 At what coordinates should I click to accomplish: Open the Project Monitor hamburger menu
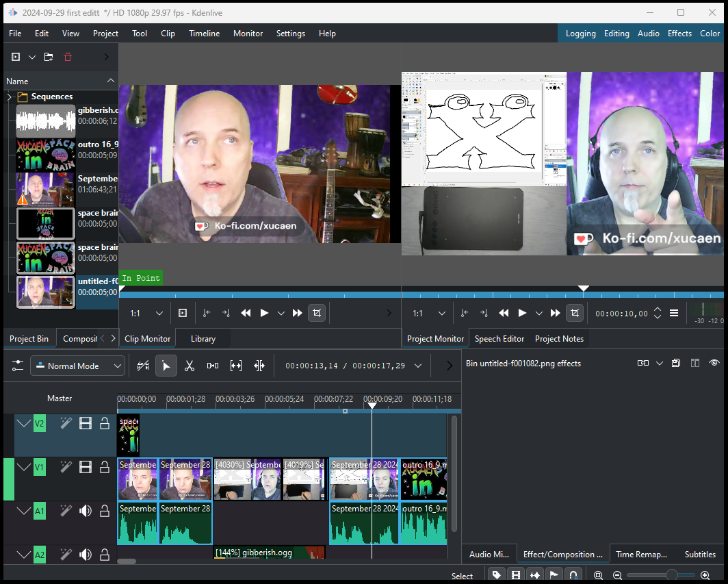(674, 313)
